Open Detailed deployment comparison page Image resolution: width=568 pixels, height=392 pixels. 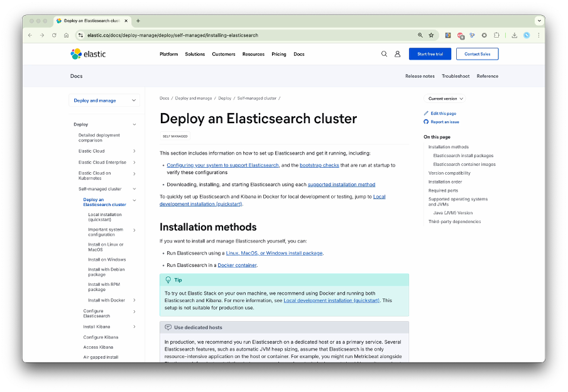point(99,138)
